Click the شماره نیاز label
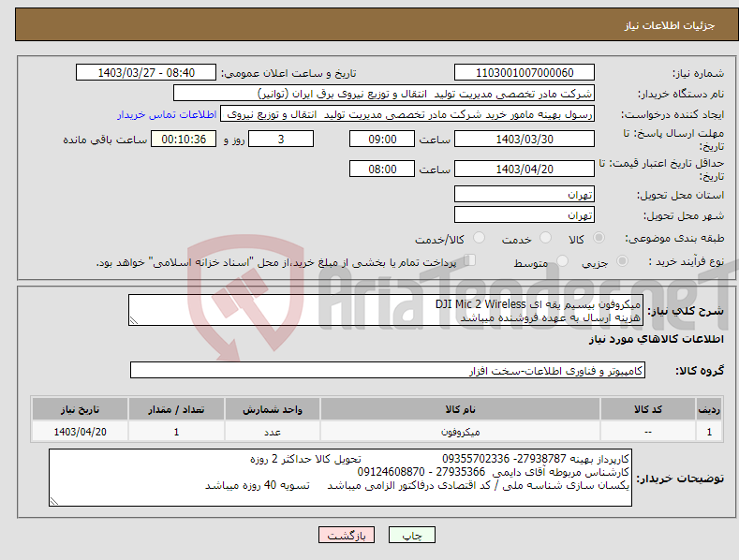The height and width of the screenshot is (560, 739). [698, 74]
